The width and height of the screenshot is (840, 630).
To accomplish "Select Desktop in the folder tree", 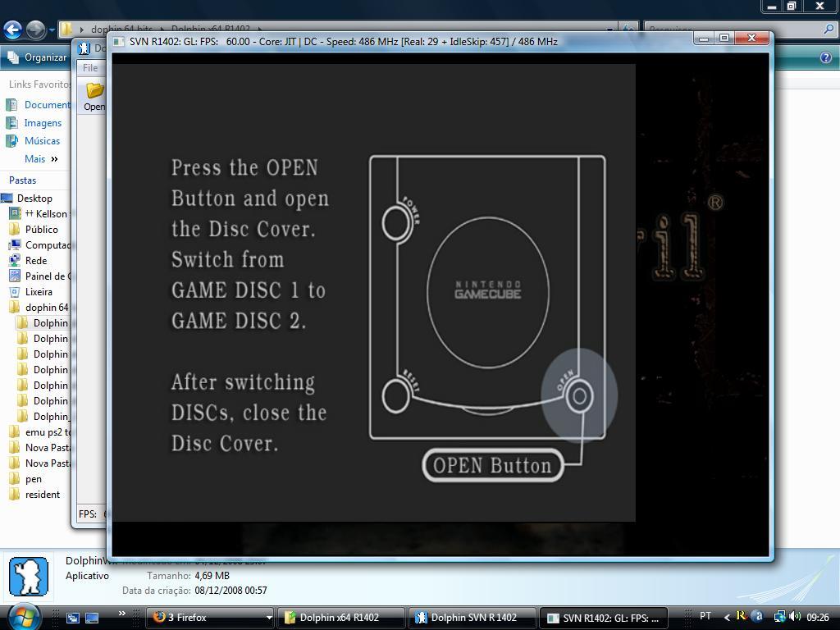I will (x=27, y=199).
